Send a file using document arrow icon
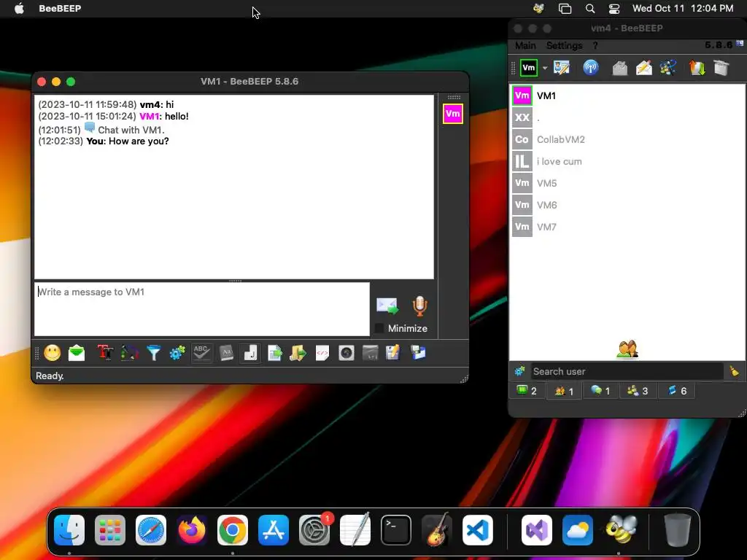This screenshot has width=747, height=560. [x=275, y=353]
